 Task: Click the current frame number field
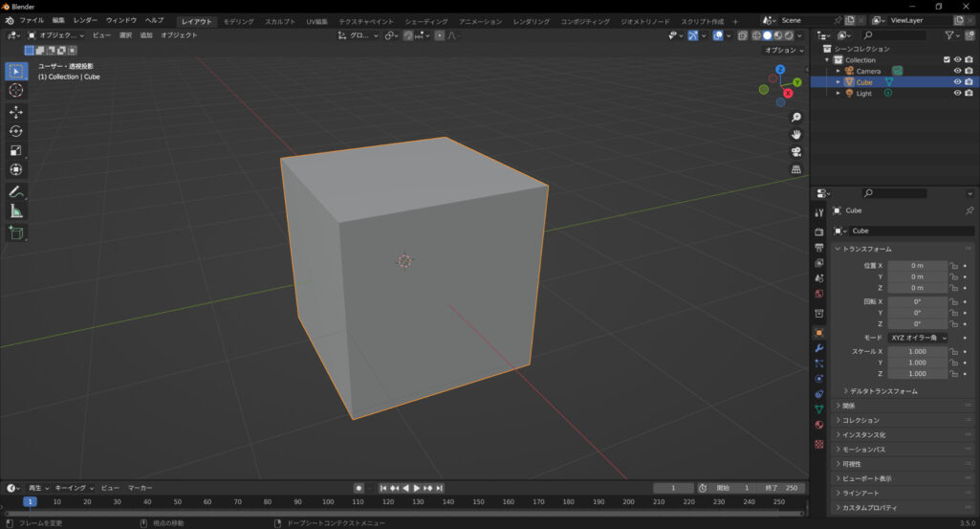click(x=673, y=489)
